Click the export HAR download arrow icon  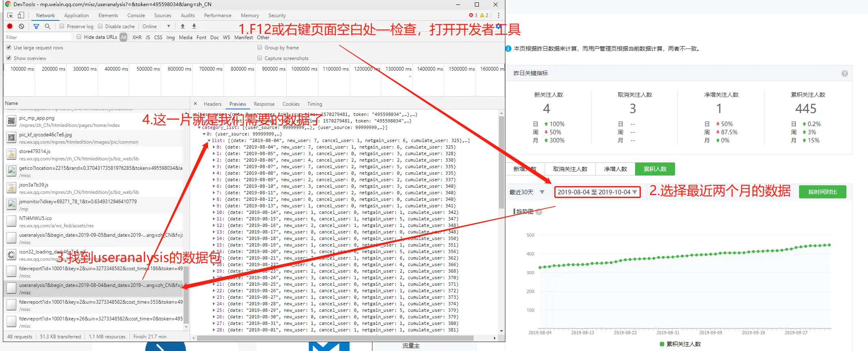(194, 26)
